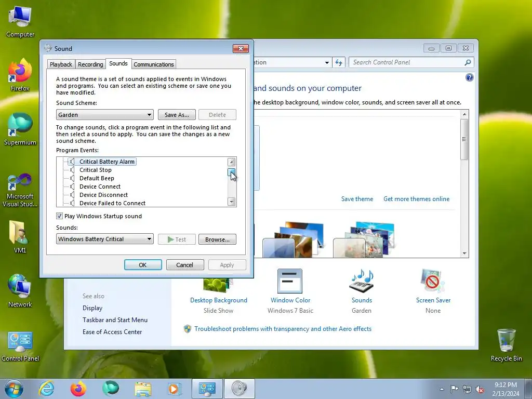
Task: Click the search magnifier in Control Panel
Action: tap(468, 62)
